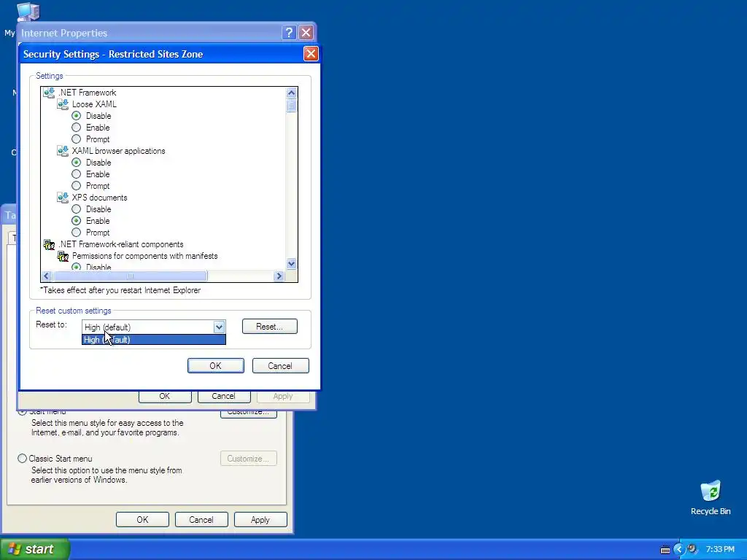
Task: Click Cancel in the Taskbar properties window
Action: pos(201,519)
